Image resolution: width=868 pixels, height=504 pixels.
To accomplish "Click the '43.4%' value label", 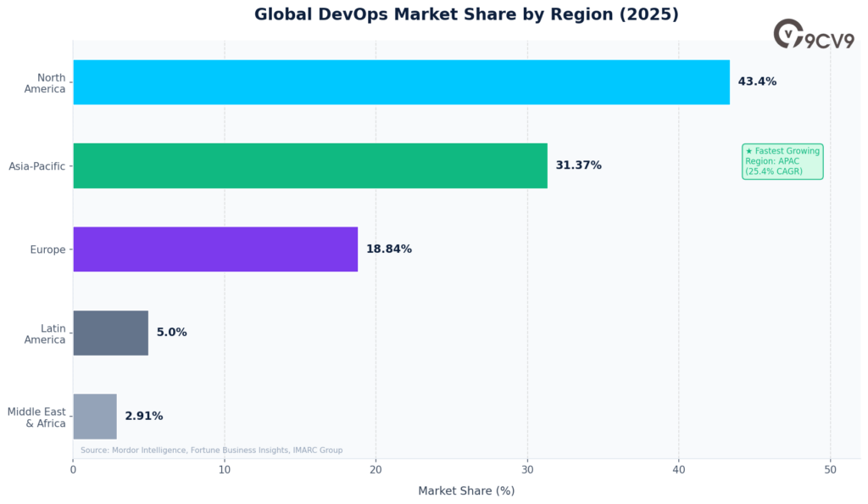I will pos(757,81).
